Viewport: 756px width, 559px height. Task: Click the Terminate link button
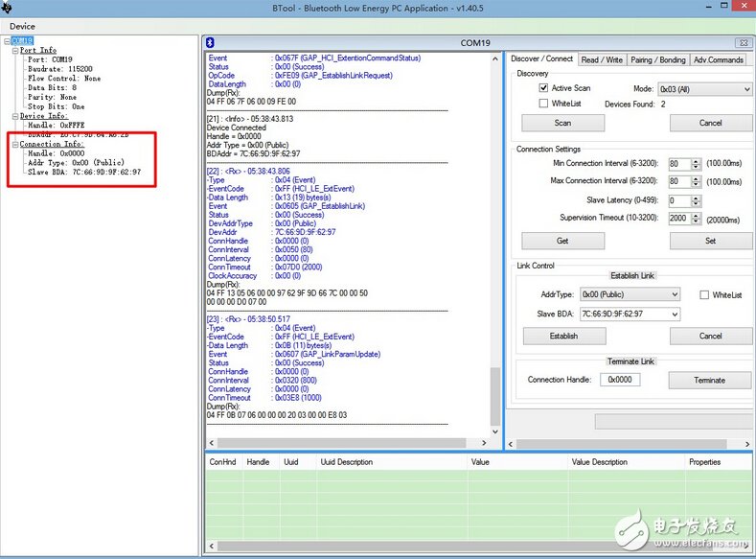click(709, 380)
